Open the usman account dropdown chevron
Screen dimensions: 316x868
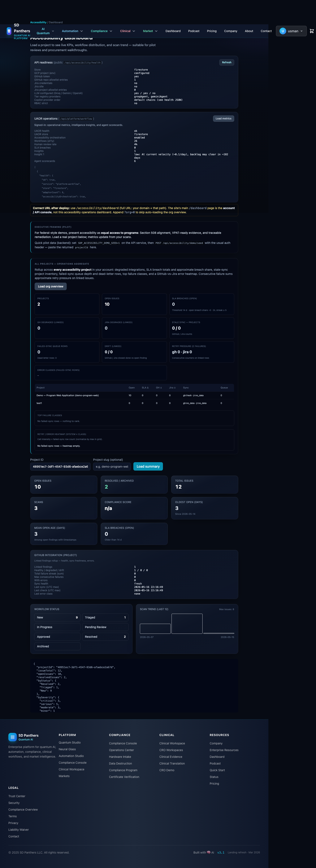302,31
